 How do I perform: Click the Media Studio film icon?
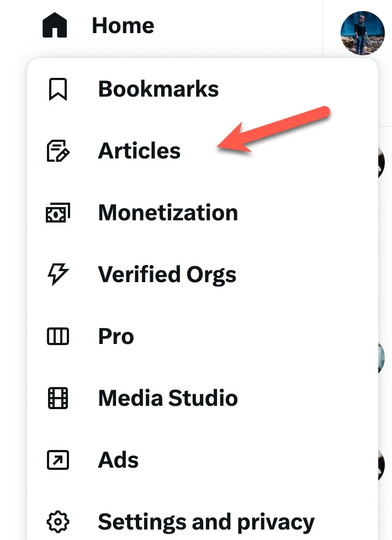click(58, 398)
